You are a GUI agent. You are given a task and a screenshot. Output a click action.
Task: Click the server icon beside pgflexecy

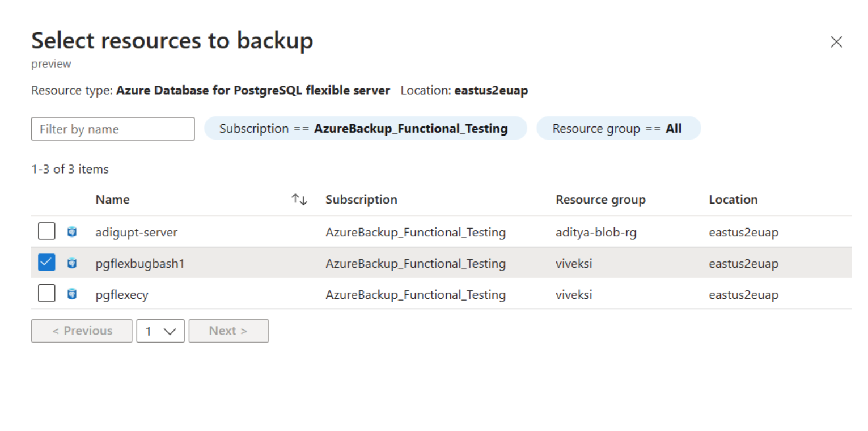(72, 294)
